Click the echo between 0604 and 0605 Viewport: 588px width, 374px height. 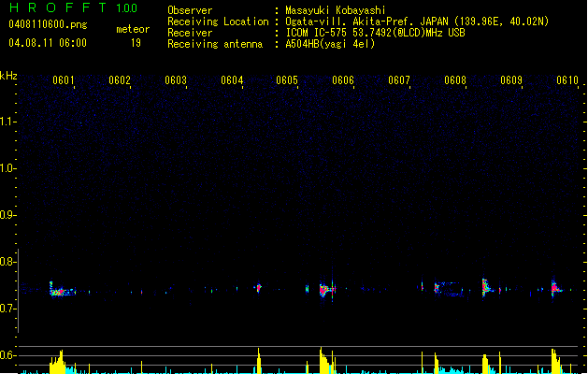(258, 288)
